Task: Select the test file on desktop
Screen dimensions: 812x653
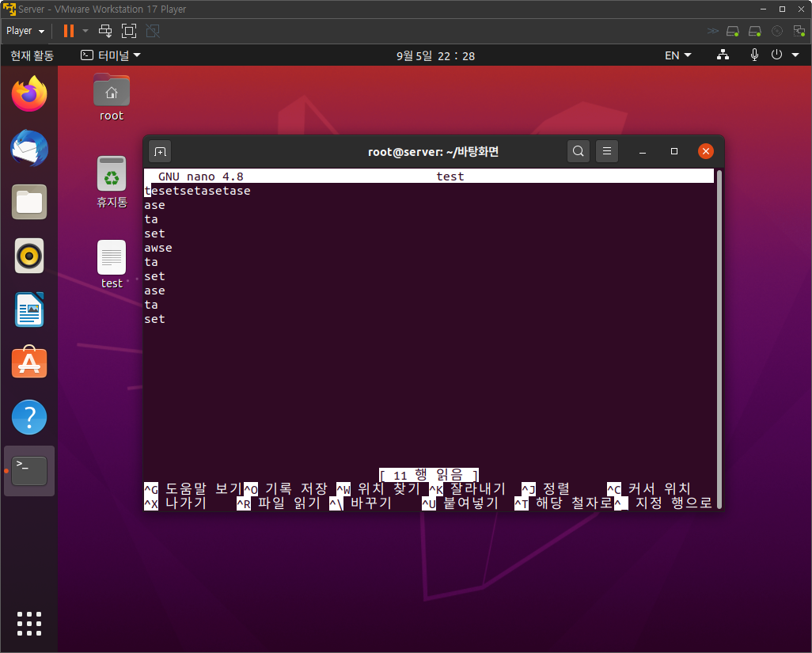Action: (x=112, y=264)
